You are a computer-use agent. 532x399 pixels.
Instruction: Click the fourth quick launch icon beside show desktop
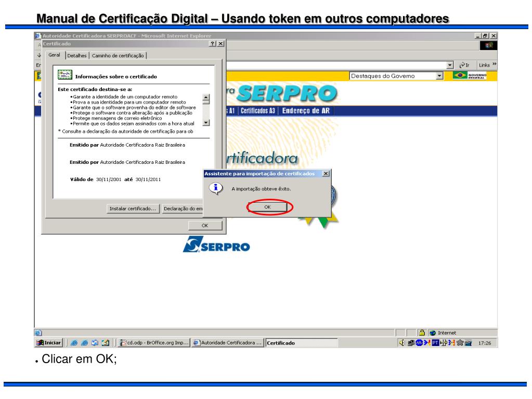[x=106, y=343]
